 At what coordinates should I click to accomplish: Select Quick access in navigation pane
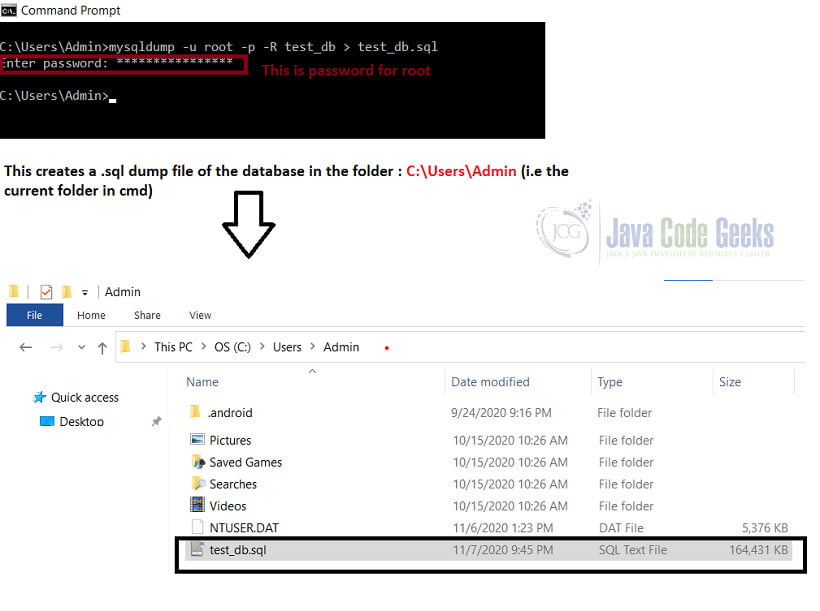coord(85,398)
